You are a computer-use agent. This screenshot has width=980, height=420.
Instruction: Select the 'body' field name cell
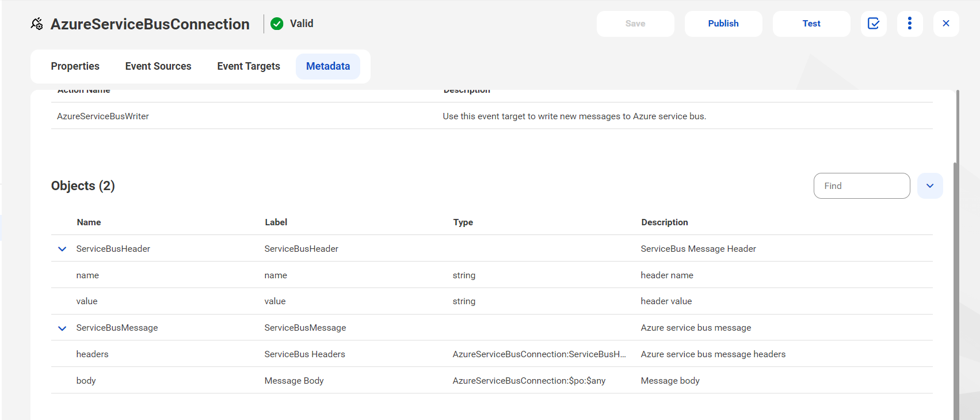[x=86, y=381]
